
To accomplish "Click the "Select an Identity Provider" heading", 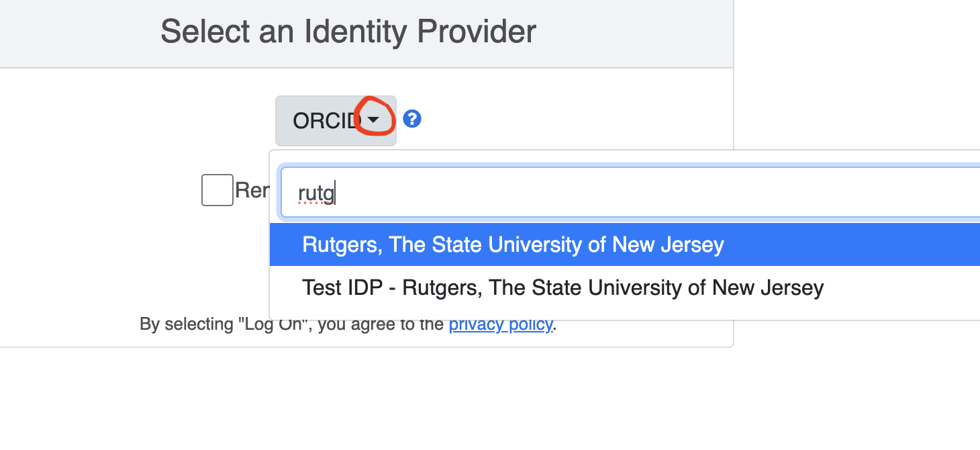I will [x=348, y=32].
